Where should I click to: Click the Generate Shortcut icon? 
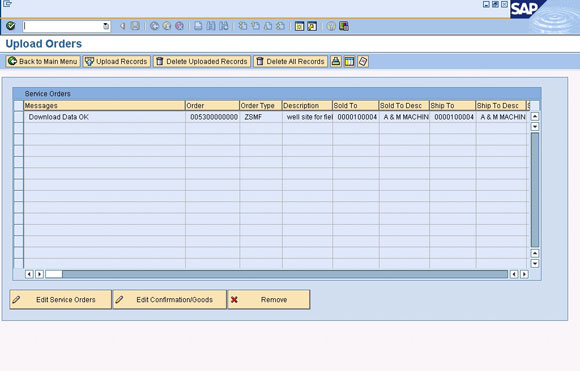[312, 26]
